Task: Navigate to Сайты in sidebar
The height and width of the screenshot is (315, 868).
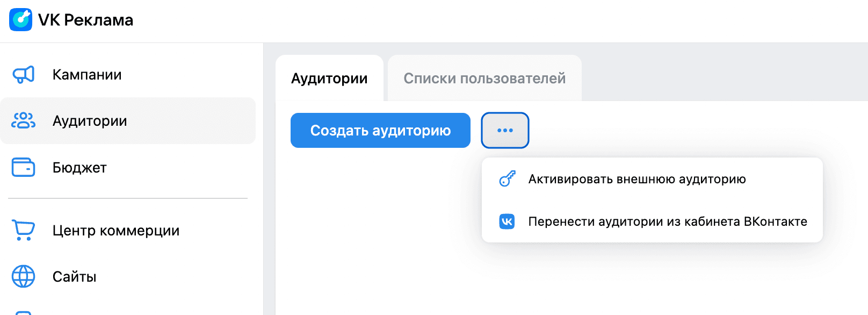Action: point(75,277)
